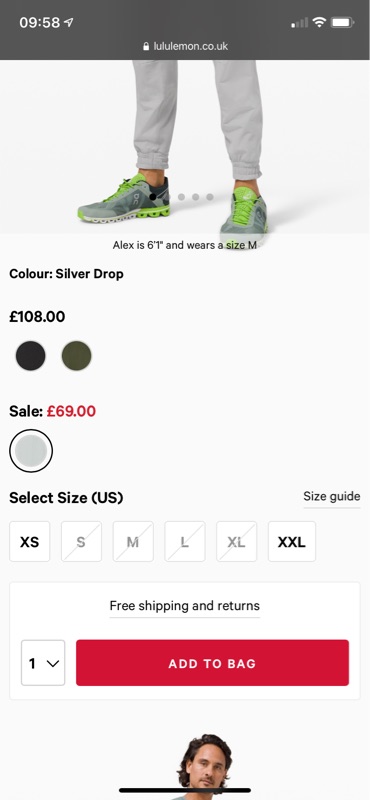The height and width of the screenshot is (800, 370).
Task: Tap the third image carousel dot
Action: pyautogui.click(x=181, y=197)
